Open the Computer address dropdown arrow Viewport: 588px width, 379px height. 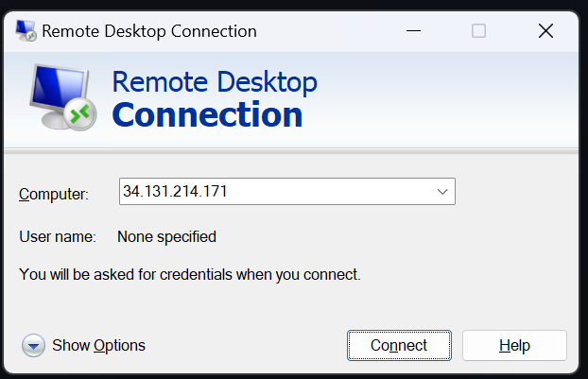[442, 192]
